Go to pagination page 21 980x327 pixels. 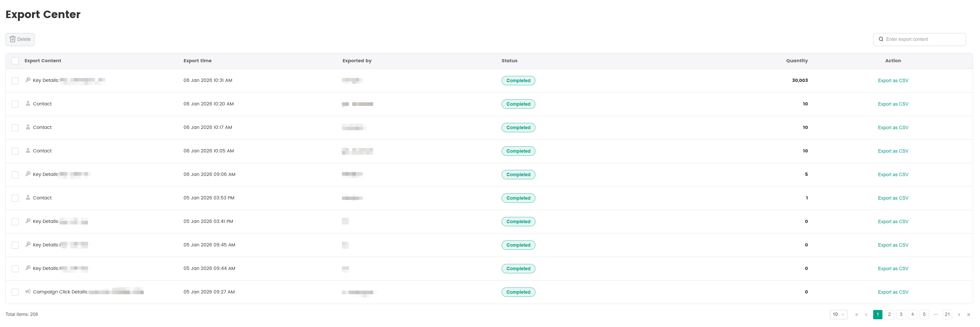coord(947,314)
